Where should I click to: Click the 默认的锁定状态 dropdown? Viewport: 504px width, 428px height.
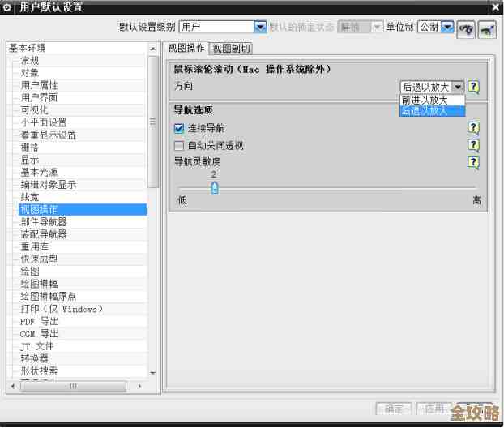click(x=360, y=27)
